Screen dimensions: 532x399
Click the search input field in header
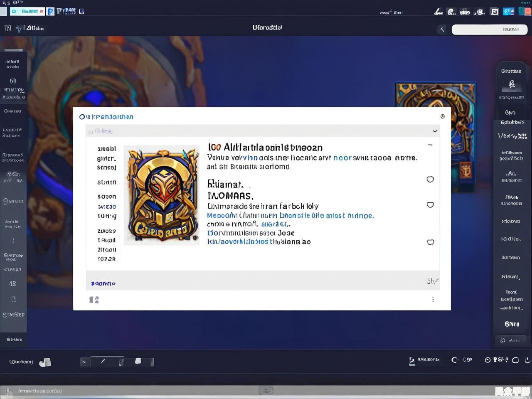tap(489, 29)
